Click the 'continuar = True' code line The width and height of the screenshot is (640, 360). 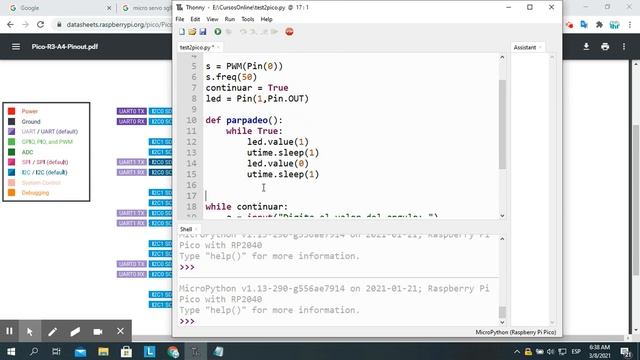point(247,88)
